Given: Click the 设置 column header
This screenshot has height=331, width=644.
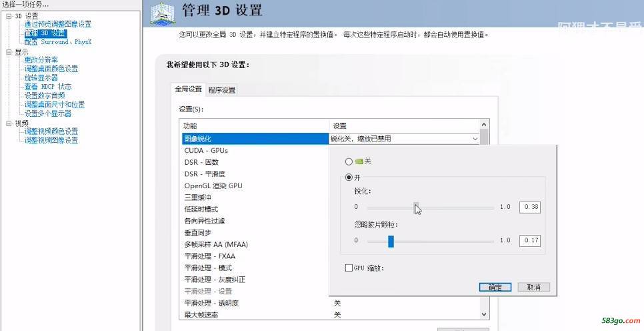Looking at the screenshot, I should pyautogui.click(x=404, y=126).
